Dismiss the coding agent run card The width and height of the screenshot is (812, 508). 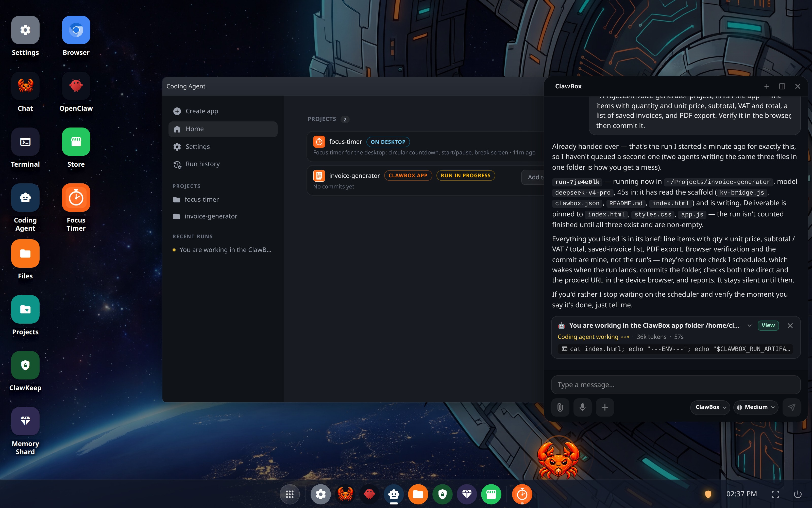click(x=790, y=326)
